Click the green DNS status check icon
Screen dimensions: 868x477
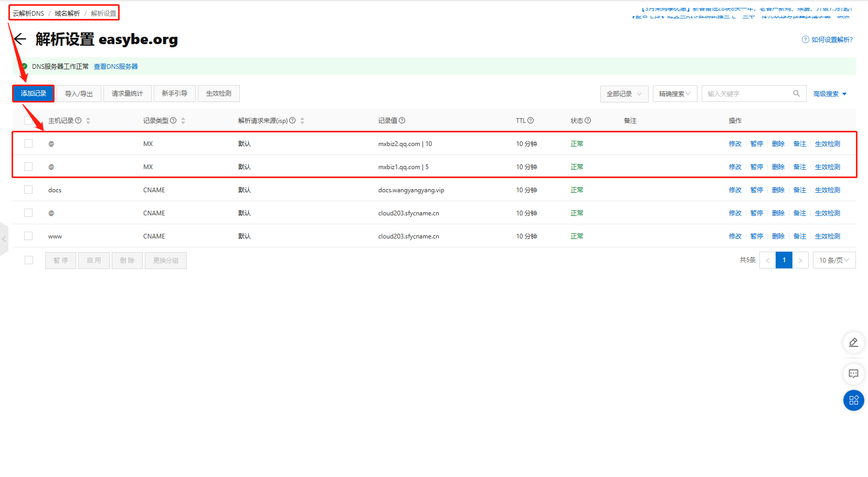click(24, 66)
